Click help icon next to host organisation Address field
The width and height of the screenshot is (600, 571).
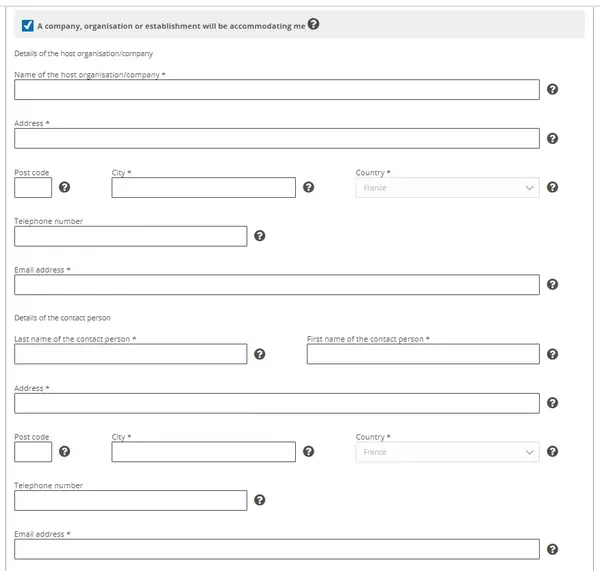pos(553,139)
